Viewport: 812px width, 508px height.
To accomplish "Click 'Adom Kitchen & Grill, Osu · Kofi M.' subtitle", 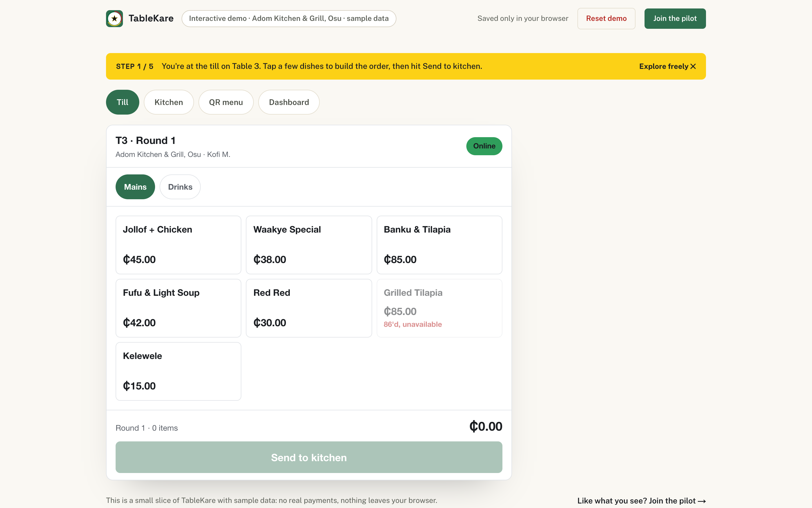I will (x=173, y=155).
